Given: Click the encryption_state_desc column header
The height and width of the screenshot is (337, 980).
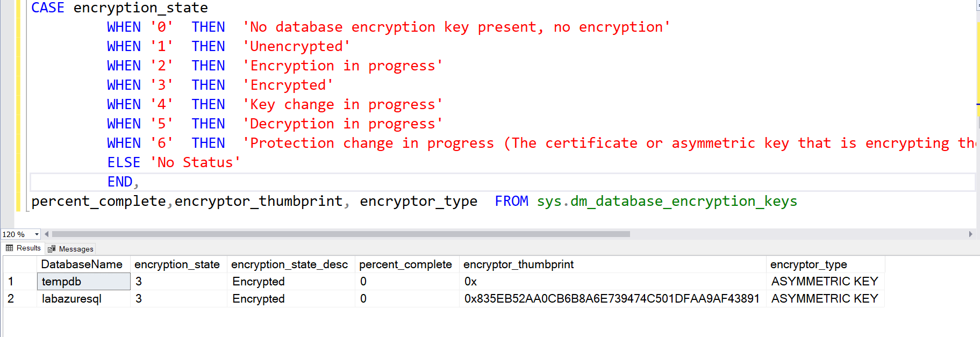Looking at the screenshot, I should point(289,264).
